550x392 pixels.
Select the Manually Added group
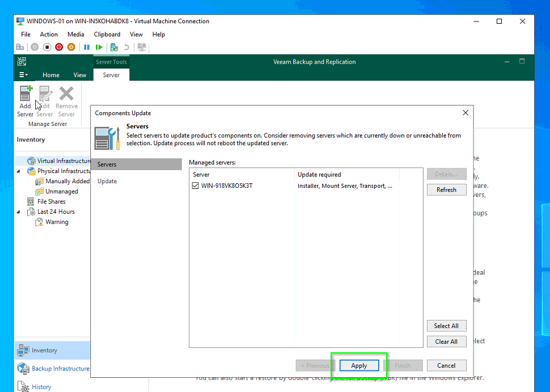click(x=67, y=181)
